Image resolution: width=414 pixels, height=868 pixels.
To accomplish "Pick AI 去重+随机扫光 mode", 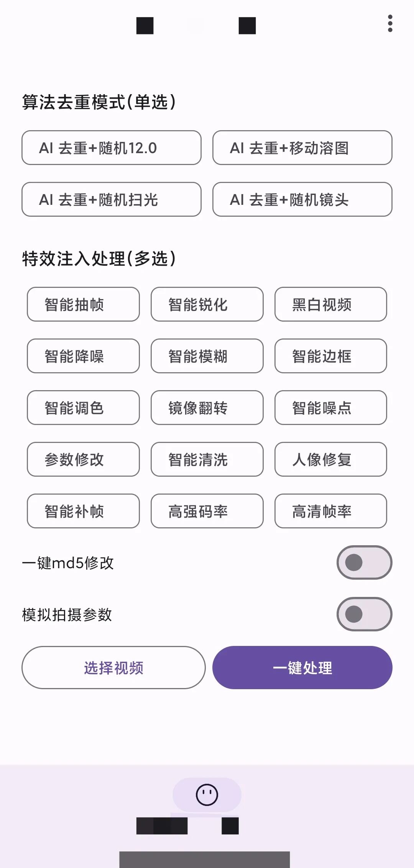I will (x=112, y=199).
